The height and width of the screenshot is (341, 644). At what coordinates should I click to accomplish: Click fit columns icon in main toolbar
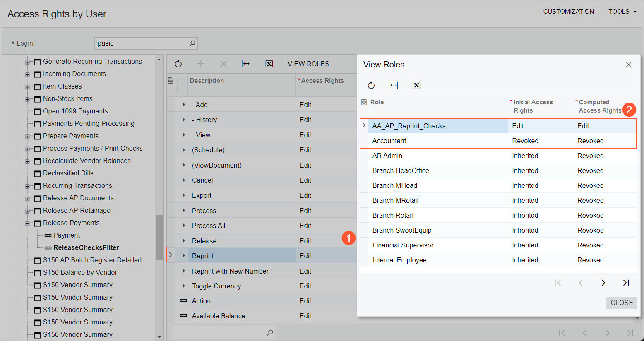pyautogui.click(x=246, y=64)
